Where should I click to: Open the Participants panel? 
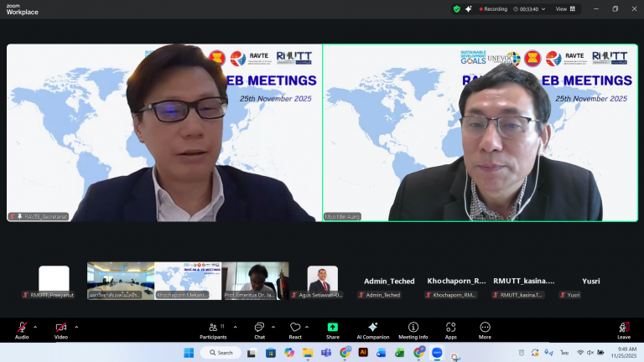coord(212,329)
